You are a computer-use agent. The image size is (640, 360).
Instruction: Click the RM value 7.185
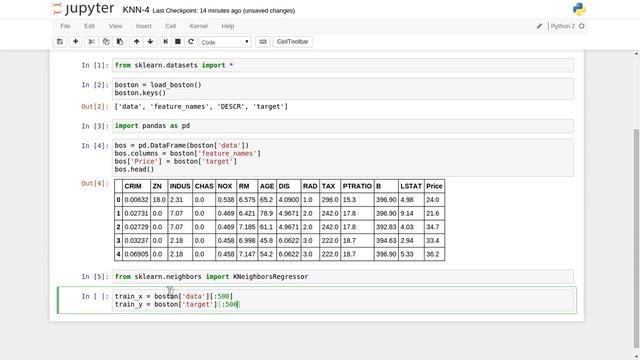[247, 227]
